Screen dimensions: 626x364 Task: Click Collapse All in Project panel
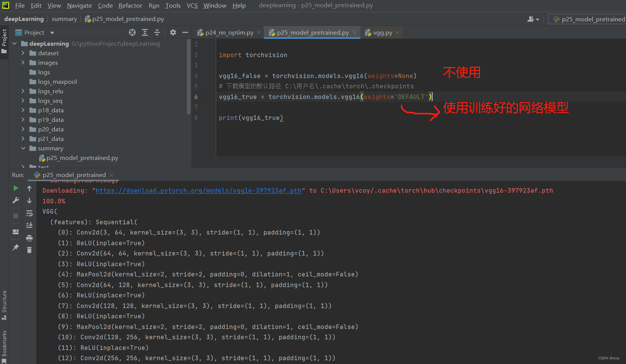157,32
